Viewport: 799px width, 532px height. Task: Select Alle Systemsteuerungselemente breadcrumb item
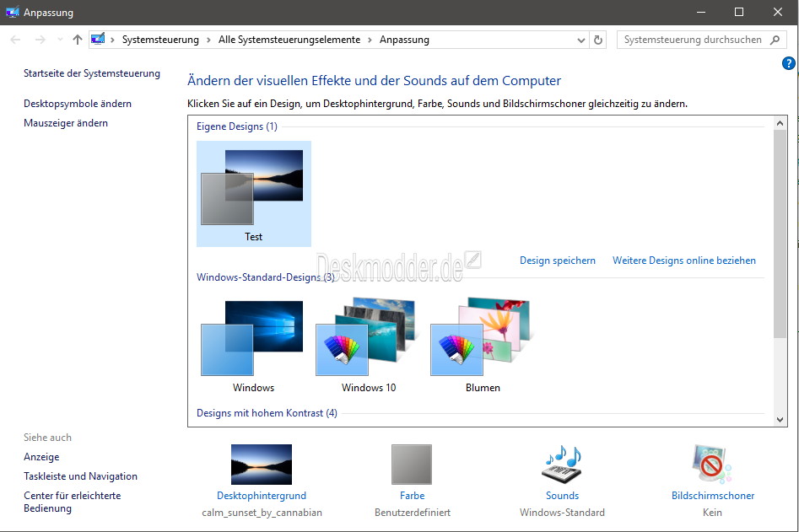(289, 40)
